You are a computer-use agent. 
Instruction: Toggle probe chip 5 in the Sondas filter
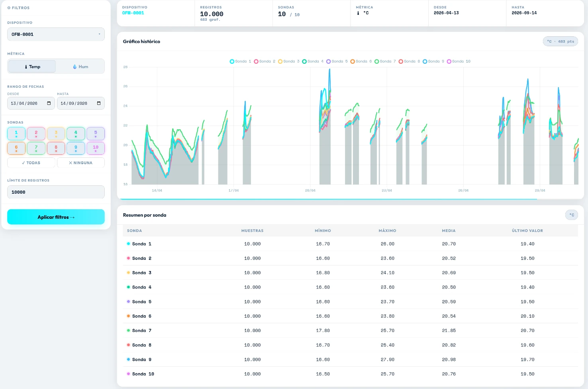coord(96,134)
